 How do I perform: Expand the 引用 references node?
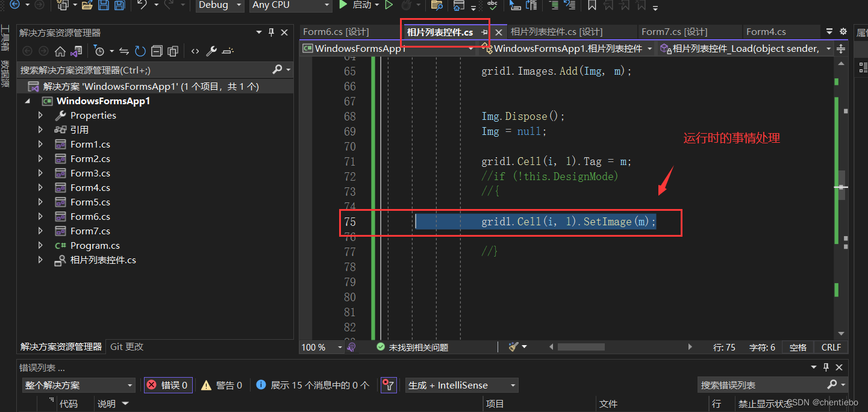(x=40, y=130)
